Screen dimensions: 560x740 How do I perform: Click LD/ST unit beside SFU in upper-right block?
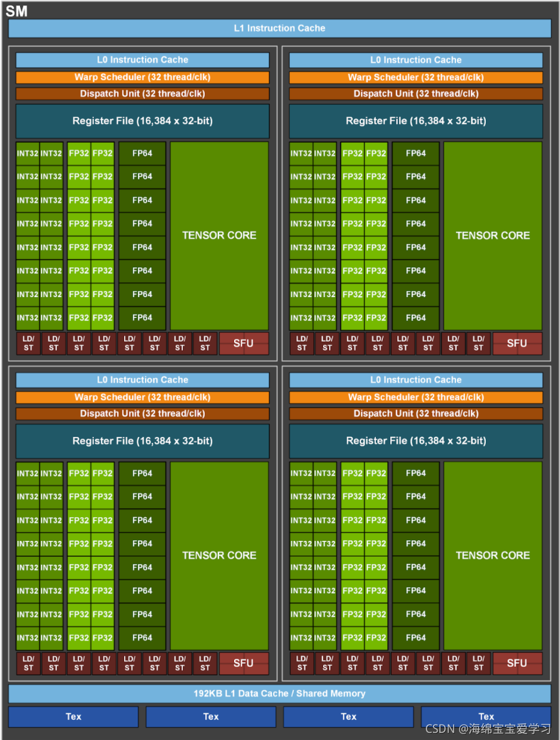[479, 344]
